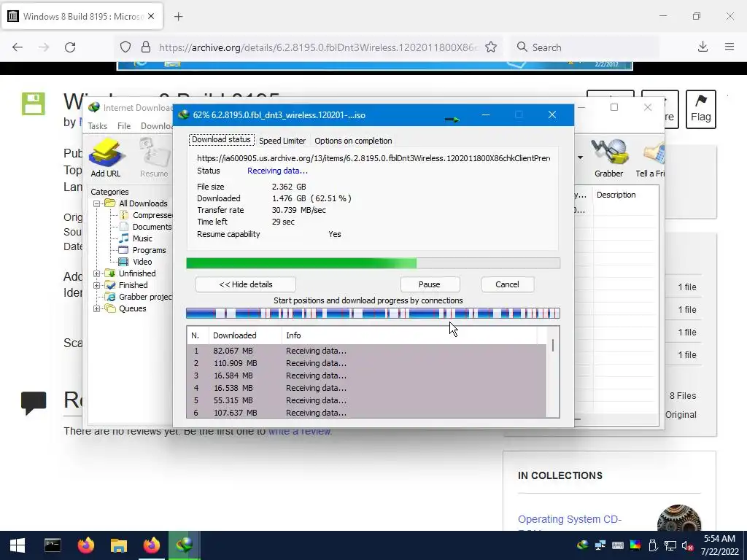
Task: Switch to the Speed Limiter tab
Action: tap(282, 141)
